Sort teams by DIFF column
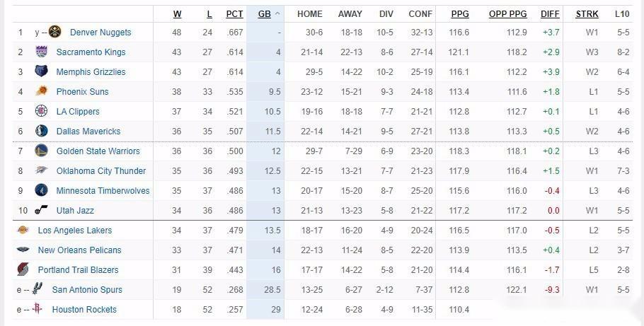The width and height of the screenshot is (644, 326). [x=550, y=13]
